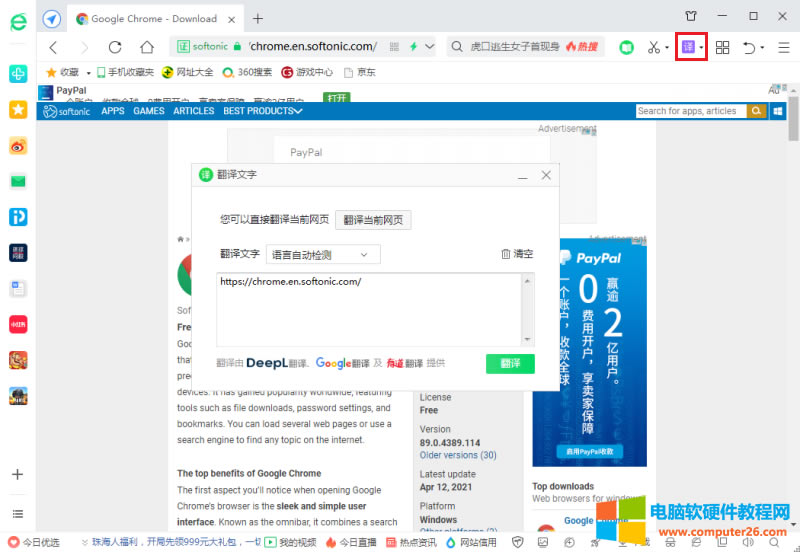This screenshot has width=800, height=552.
Task: Open the Weibo icon in the sidebar
Action: point(18,145)
